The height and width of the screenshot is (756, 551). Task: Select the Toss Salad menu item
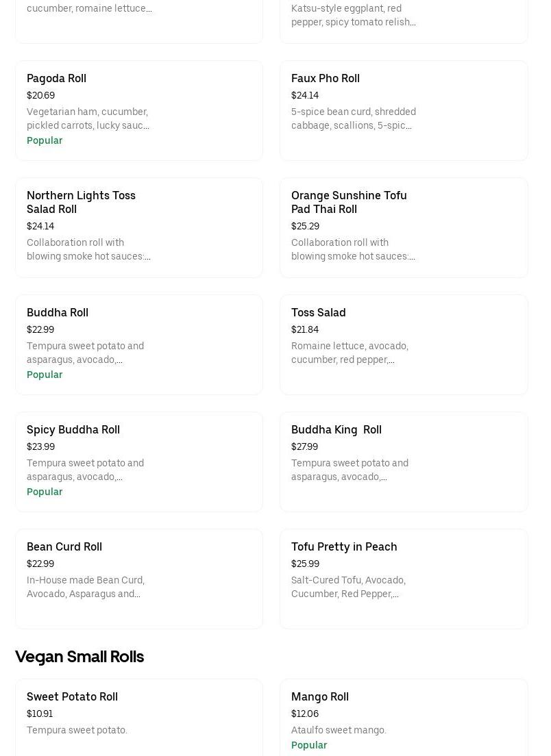coord(318,313)
